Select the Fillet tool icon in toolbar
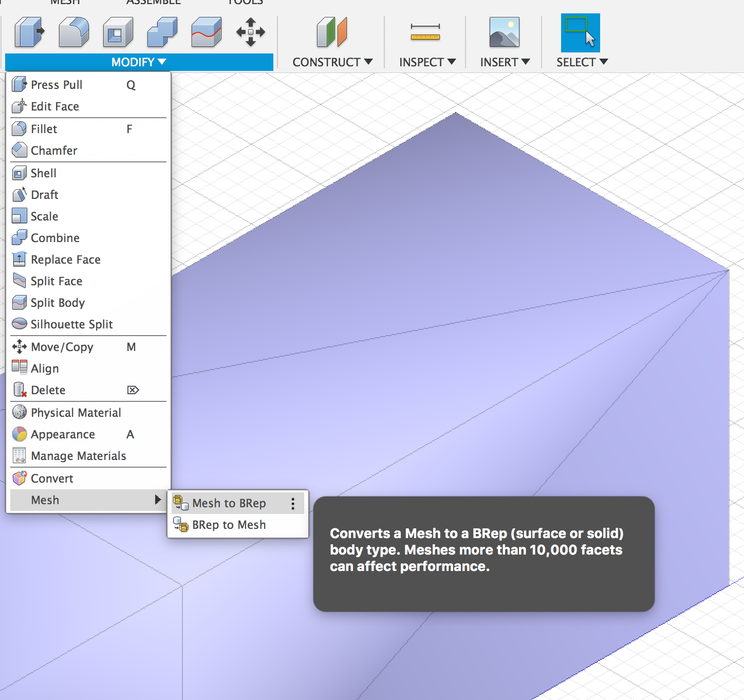 73,31
